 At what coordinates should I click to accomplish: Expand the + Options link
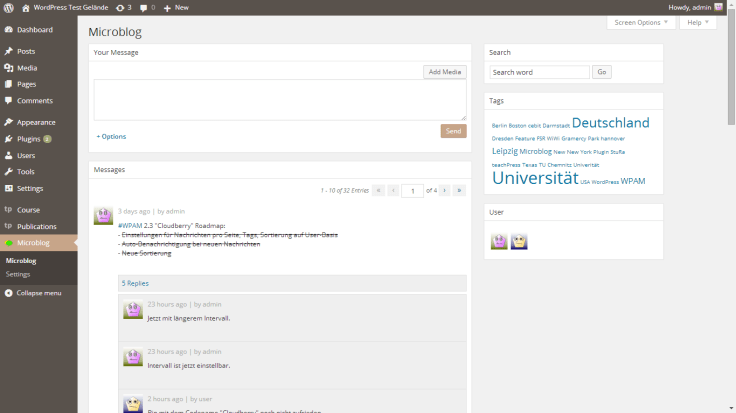coord(111,137)
